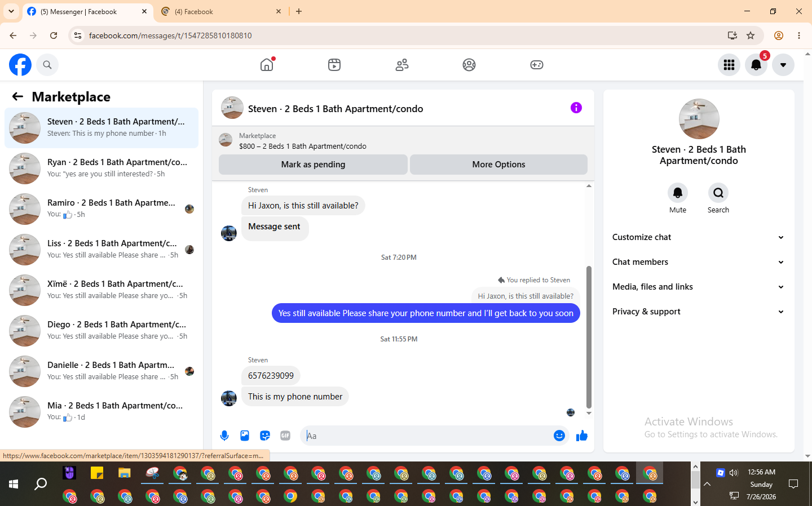Viewport: 812px width, 506px height.
Task: Attach a file with the image icon
Action: pyautogui.click(x=245, y=436)
